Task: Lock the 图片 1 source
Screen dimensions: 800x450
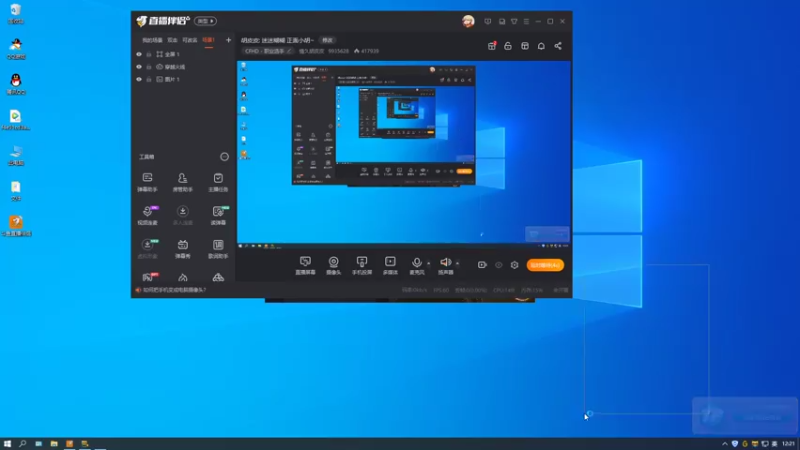Action: click(x=149, y=80)
